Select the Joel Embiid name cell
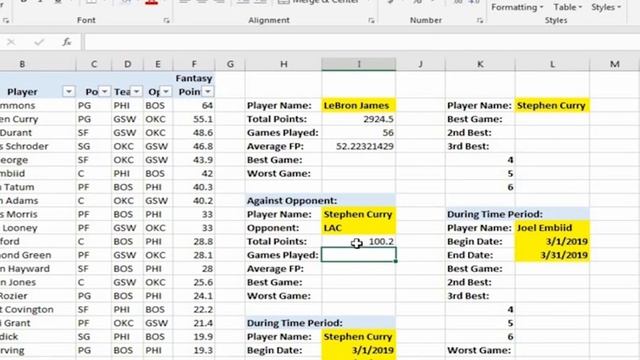Screen dimensions: 640x360 pos(552,228)
